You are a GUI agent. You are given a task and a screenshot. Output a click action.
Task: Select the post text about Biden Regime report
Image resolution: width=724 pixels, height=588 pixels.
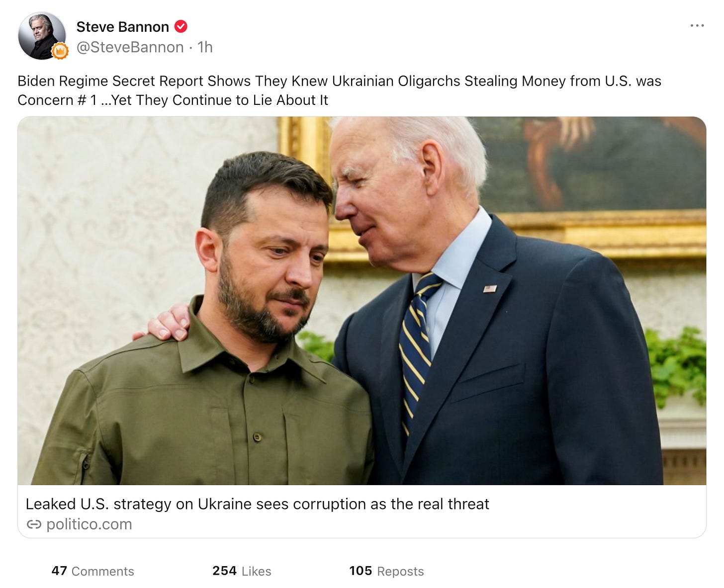pyautogui.click(x=339, y=90)
